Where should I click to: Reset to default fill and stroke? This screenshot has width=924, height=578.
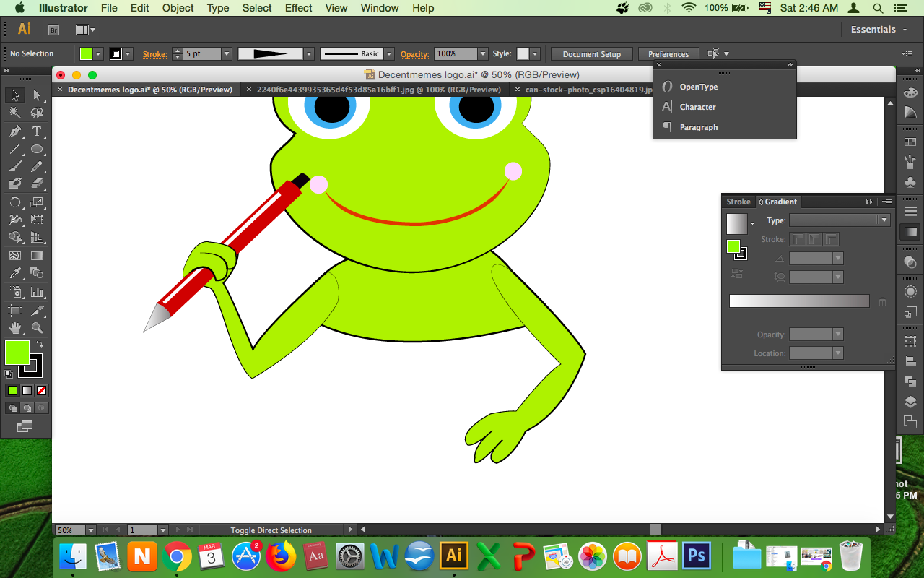(x=9, y=374)
